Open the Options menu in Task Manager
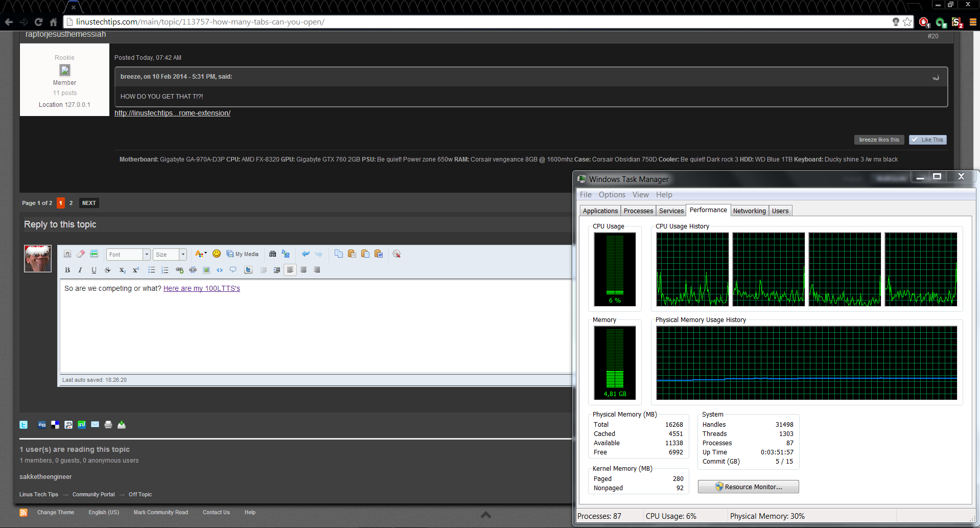The height and width of the screenshot is (528, 980). pos(612,195)
